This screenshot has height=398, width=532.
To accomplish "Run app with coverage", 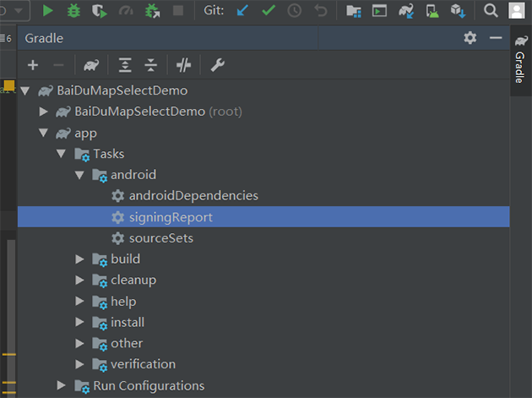I will 100,11.
